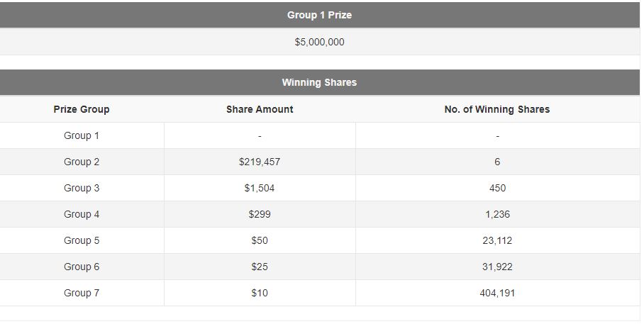The height and width of the screenshot is (324, 644).
Task: Click the Prize Group column header
Action: click(x=82, y=109)
